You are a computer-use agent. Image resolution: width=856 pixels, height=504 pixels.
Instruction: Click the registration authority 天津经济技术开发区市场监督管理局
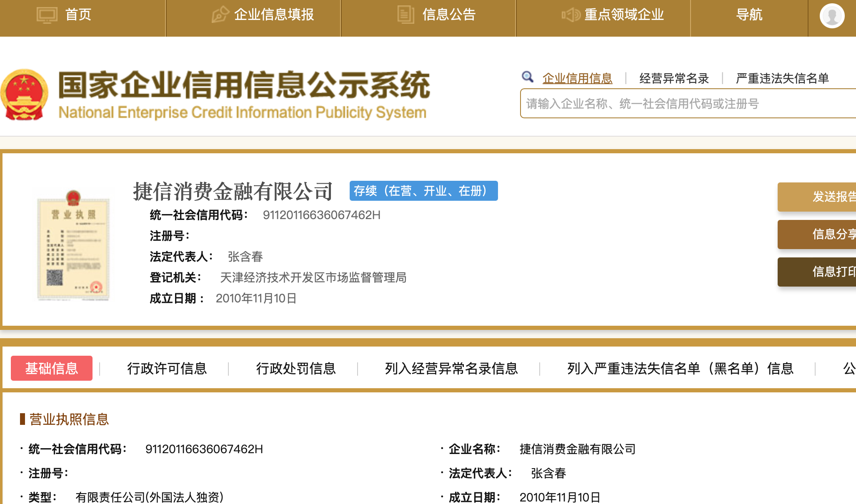pos(313,277)
